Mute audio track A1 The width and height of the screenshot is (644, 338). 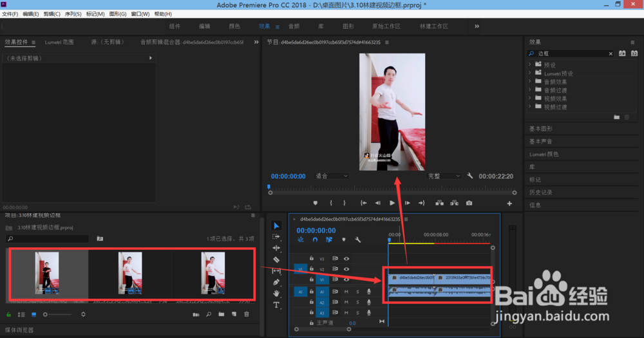tap(346, 292)
